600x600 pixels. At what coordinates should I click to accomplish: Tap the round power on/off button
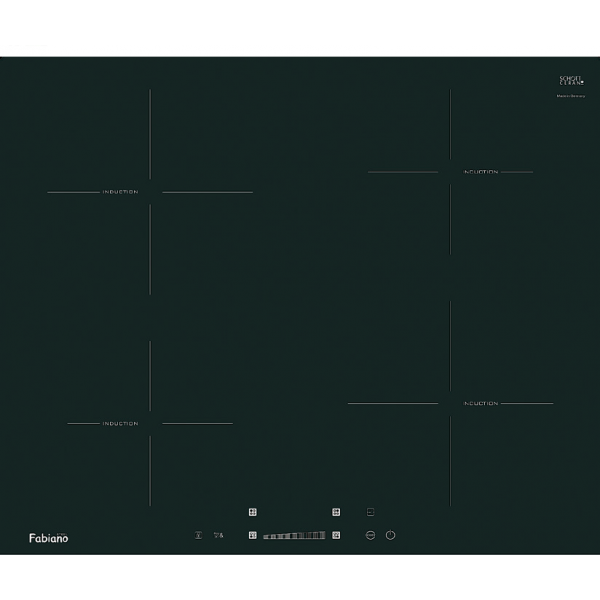tap(390, 535)
